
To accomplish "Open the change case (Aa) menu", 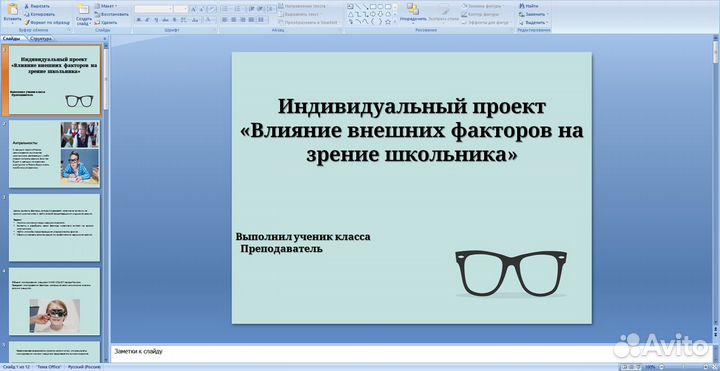I will click(x=195, y=20).
